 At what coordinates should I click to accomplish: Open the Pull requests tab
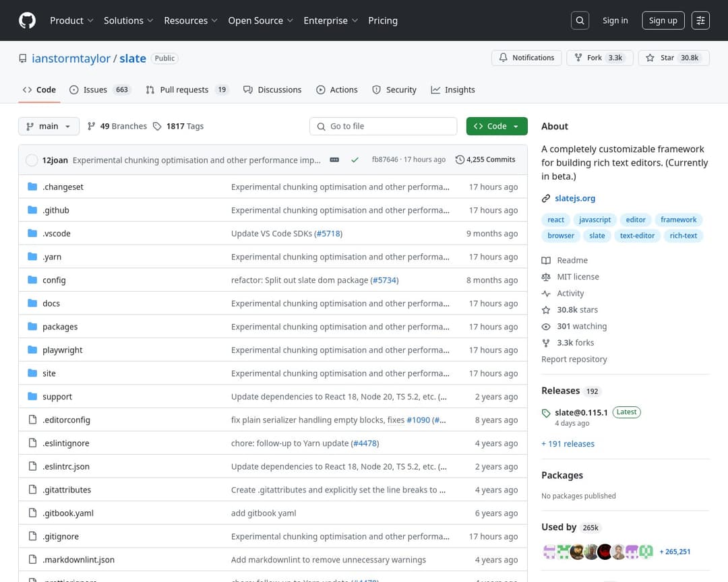click(187, 90)
